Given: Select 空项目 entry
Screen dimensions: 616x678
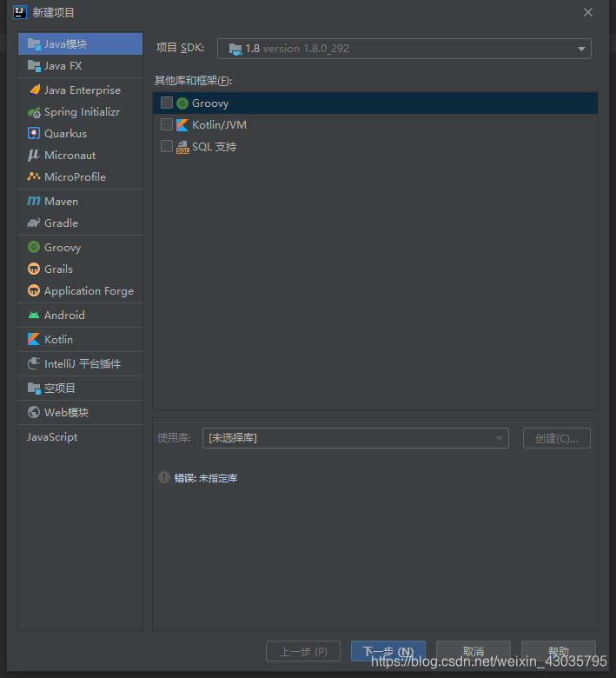Looking at the screenshot, I should tap(81, 388).
